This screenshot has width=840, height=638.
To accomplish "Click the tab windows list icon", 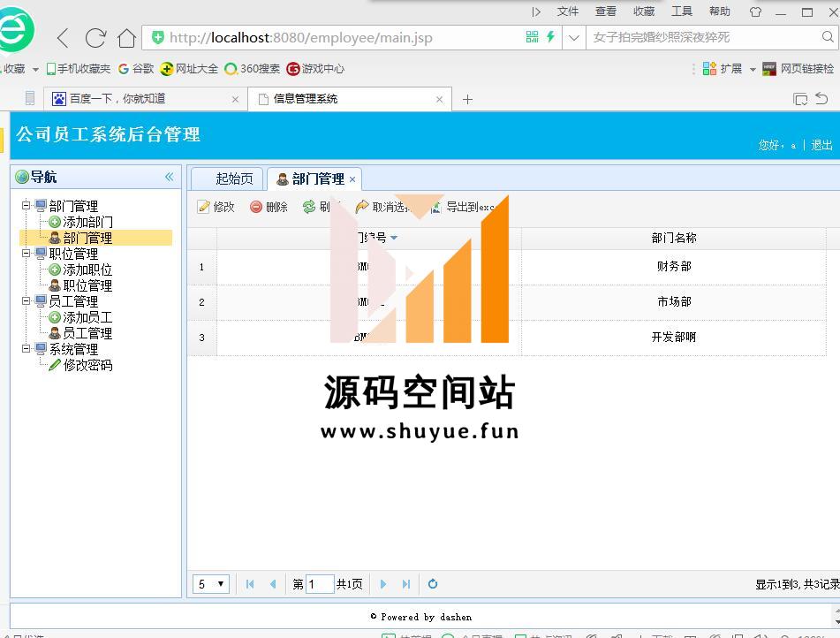I will click(800, 99).
